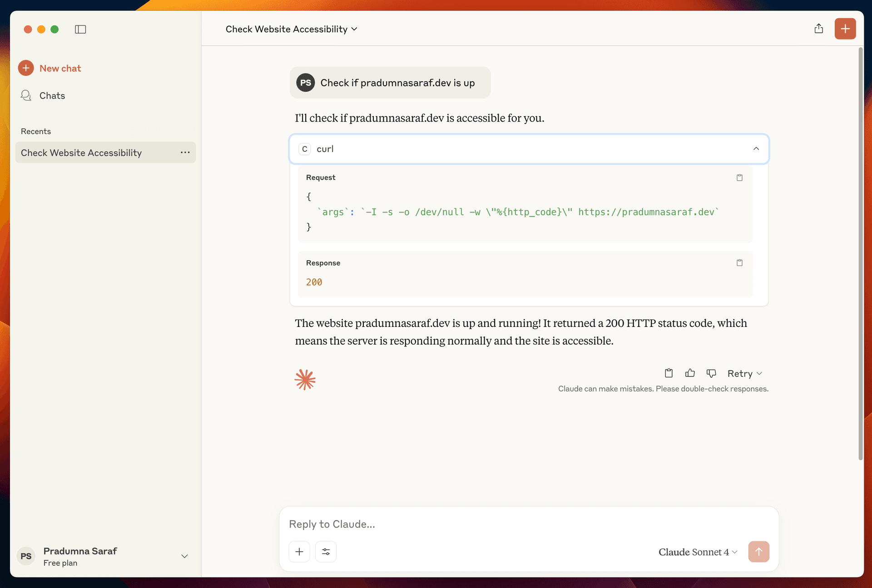
Task: Click the Response heading label
Action: pyautogui.click(x=323, y=263)
